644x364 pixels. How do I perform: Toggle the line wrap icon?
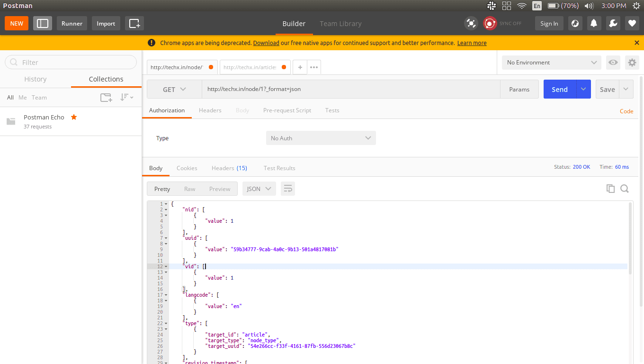tap(288, 189)
